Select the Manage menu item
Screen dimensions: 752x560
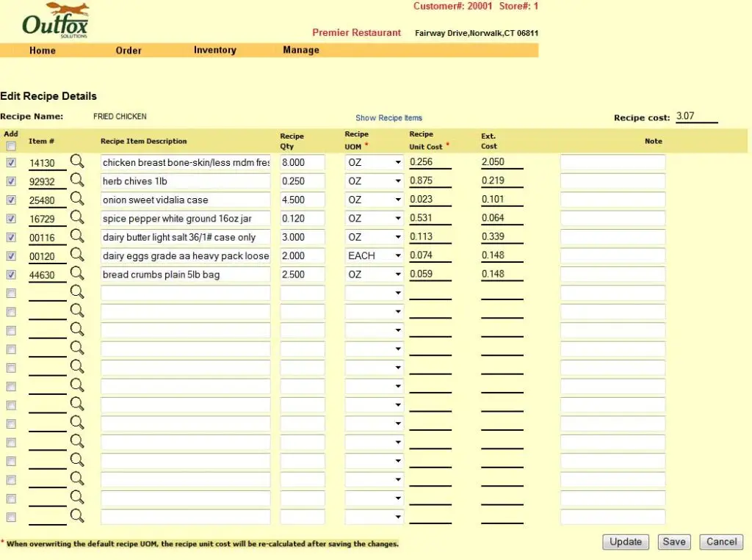300,50
